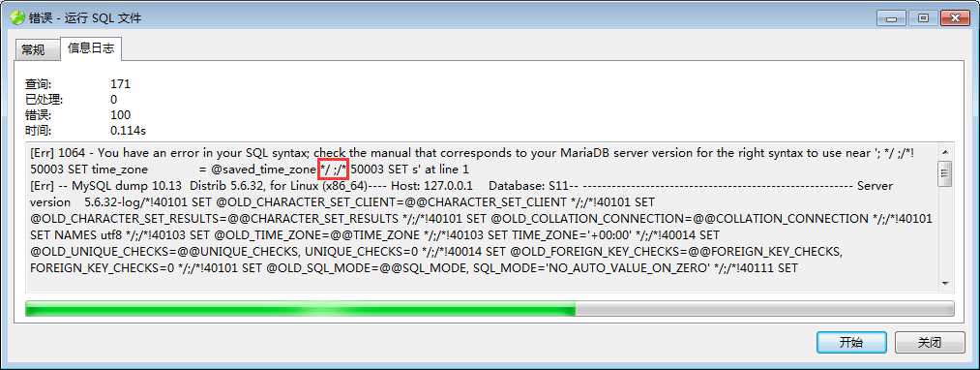Click the window title 错误 - 运行 SQL 文件

point(85,18)
